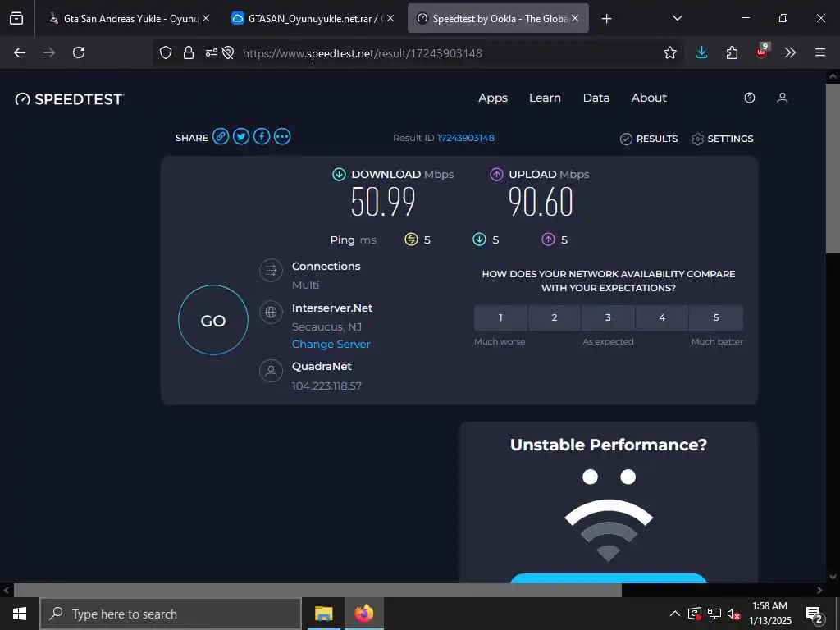Click the uBlock Origin extension icon
The image size is (840, 630).
coord(762,52)
